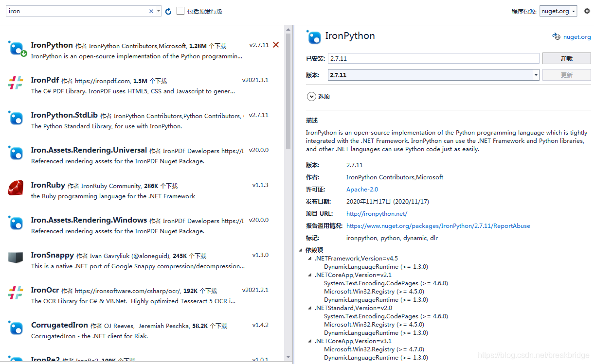This screenshot has height=364, width=594.
Task: Open the 版本 version dropdown
Action: 535,75
